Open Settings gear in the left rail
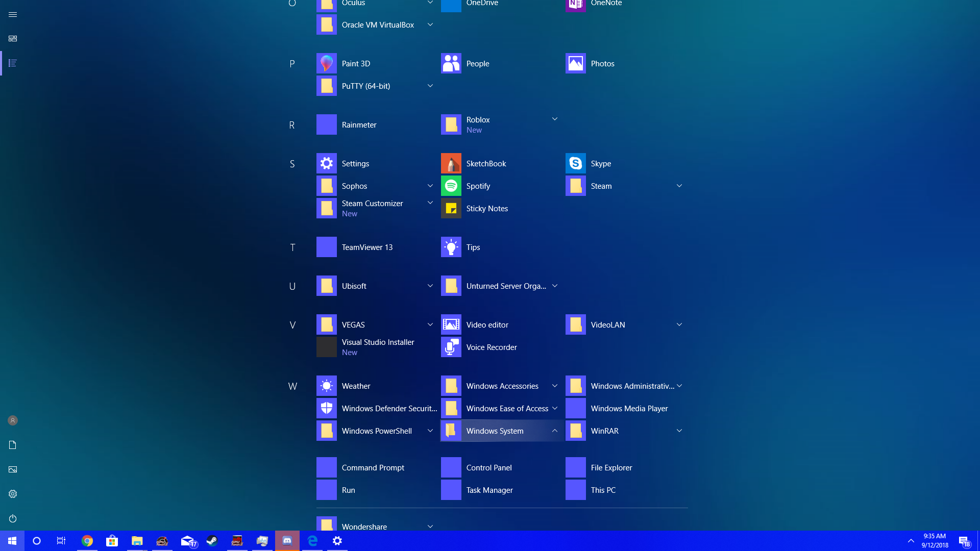The image size is (980, 551). pos(13,494)
